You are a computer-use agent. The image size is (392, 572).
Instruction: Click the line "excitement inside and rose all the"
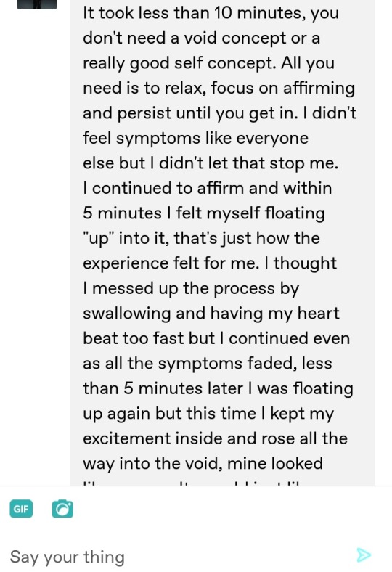click(215, 438)
